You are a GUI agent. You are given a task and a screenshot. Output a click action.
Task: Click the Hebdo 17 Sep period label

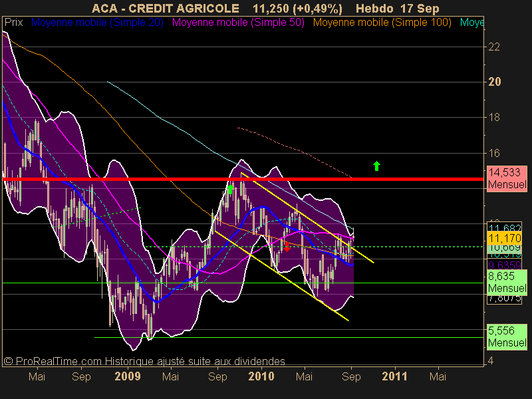398,8
